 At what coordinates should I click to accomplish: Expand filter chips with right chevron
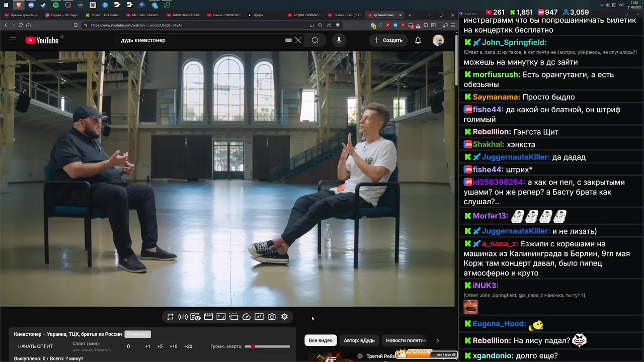(x=437, y=340)
